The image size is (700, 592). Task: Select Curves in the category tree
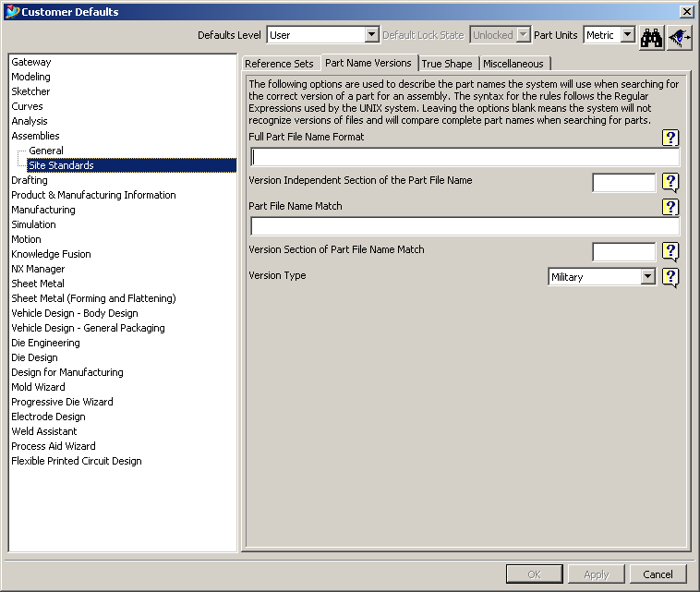coord(27,106)
